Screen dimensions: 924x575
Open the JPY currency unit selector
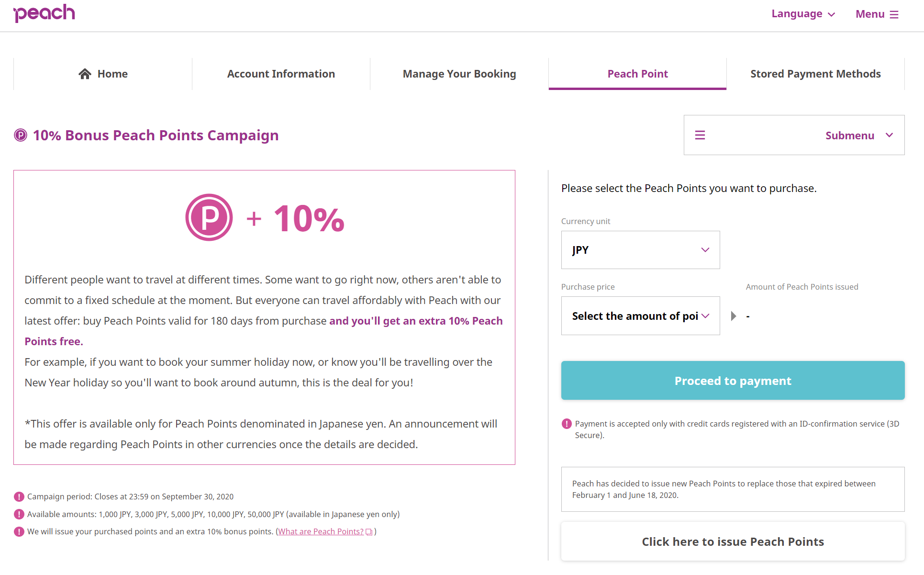pyautogui.click(x=640, y=250)
